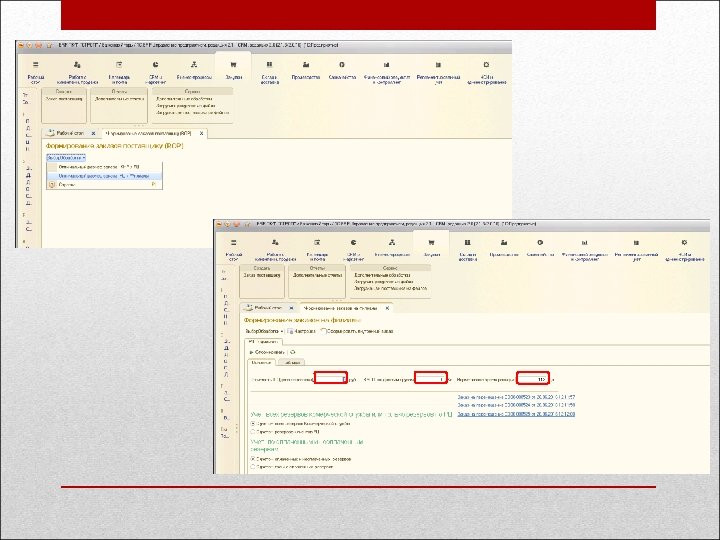Open Дополнительные отчеты link in front window

point(317,276)
